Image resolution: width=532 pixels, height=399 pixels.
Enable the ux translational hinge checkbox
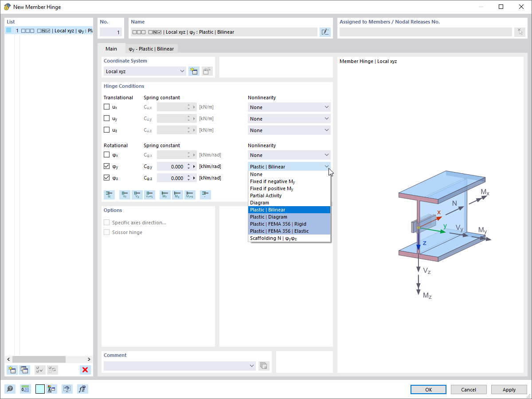[x=106, y=106]
